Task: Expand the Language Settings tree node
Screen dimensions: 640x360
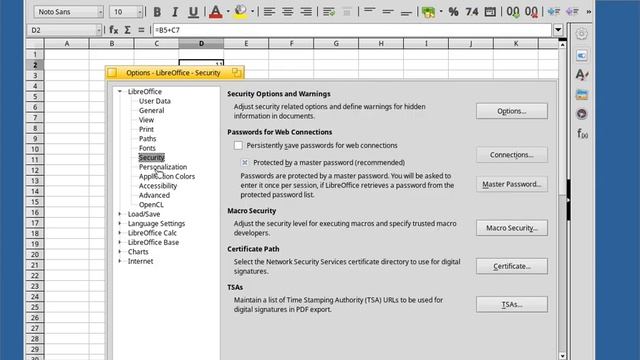Action: click(120, 223)
